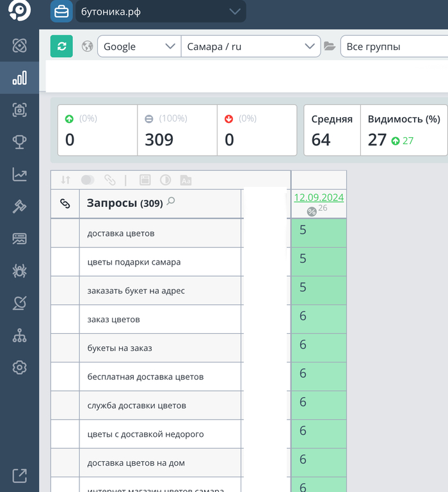This screenshot has width=448, height=492.
Task: Toggle the half-circle contrast icon in table toolbar
Action: click(x=165, y=180)
